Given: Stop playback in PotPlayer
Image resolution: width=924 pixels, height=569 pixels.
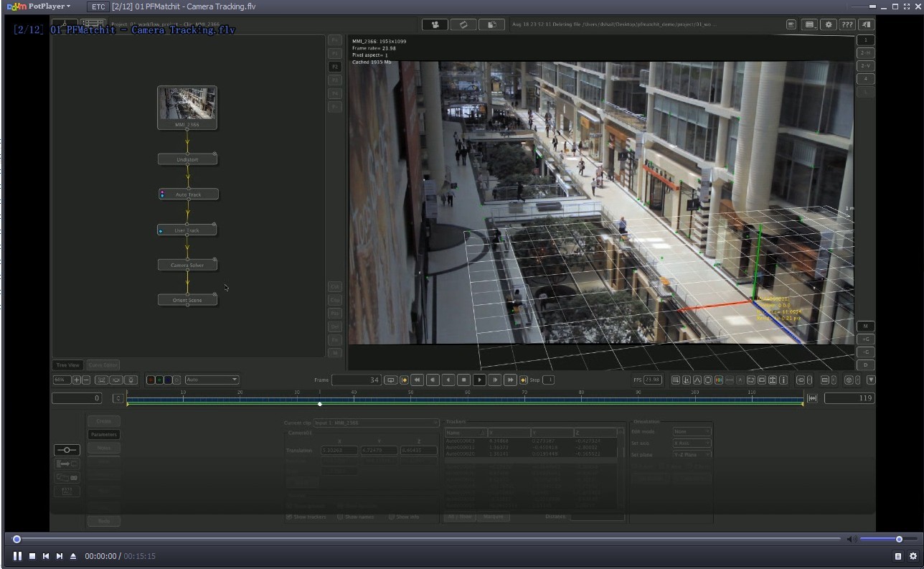Looking at the screenshot, I should tap(32, 556).
